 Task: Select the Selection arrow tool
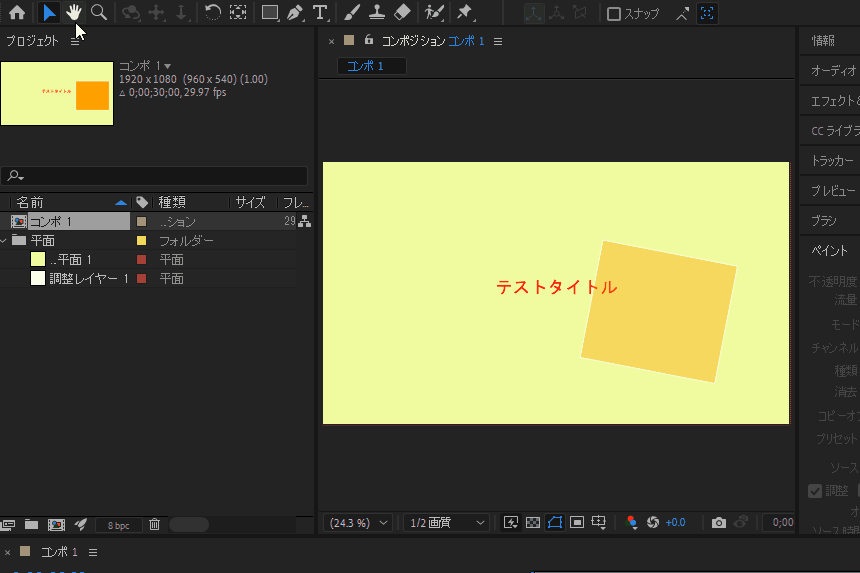49,13
